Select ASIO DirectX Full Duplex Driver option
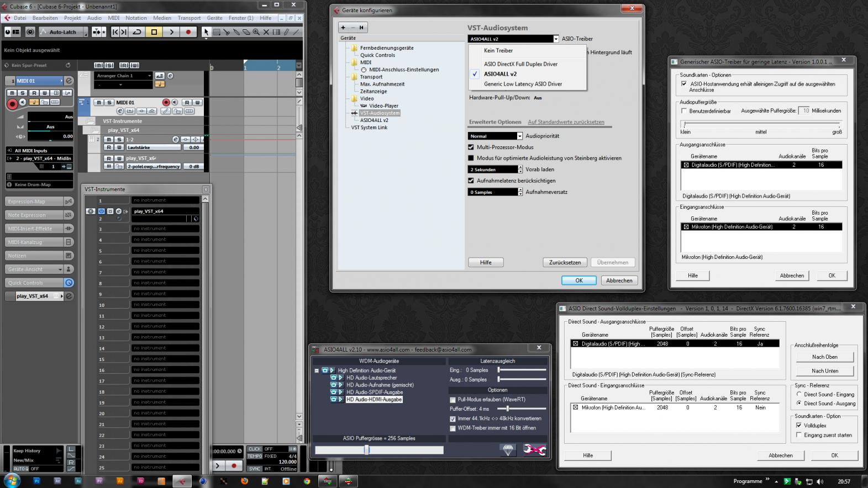868x488 pixels. tap(520, 64)
